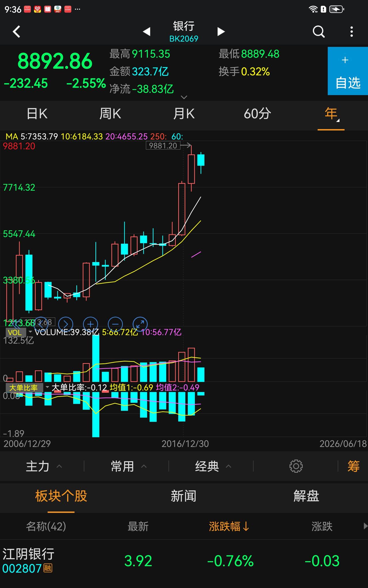Open search with magnifier icon

click(319, 32)
